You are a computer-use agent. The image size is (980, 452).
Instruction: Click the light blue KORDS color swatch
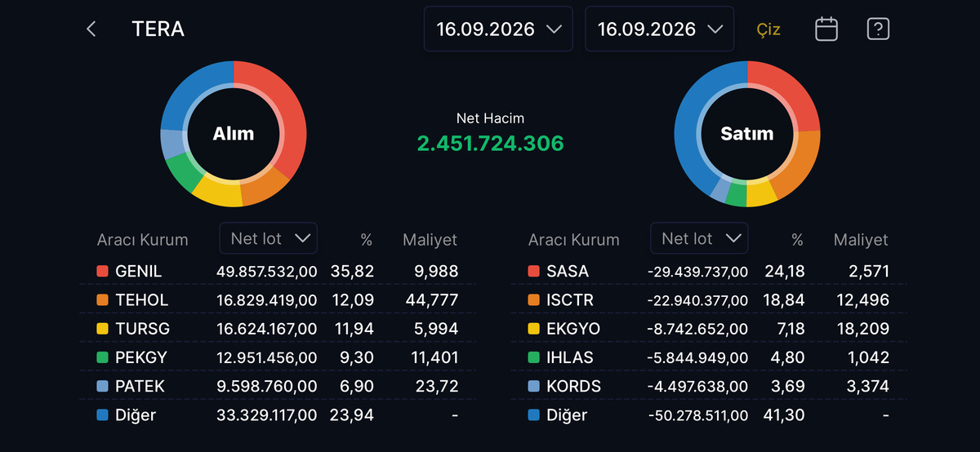pyautogui.click(x=533, y=387)
